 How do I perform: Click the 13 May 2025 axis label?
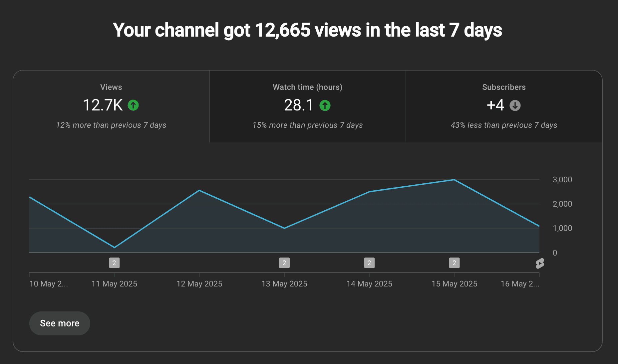[284, 284]
